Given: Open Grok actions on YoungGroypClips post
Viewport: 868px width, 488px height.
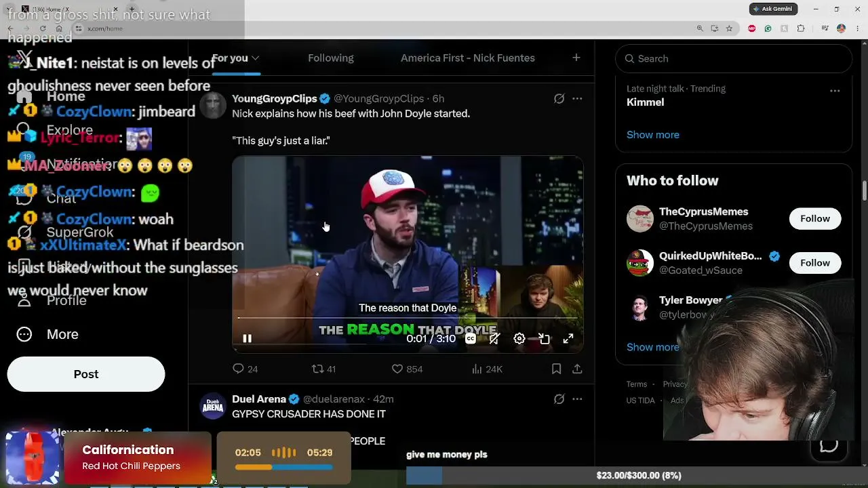Looking at the screenshot, I should pos(559,98).
